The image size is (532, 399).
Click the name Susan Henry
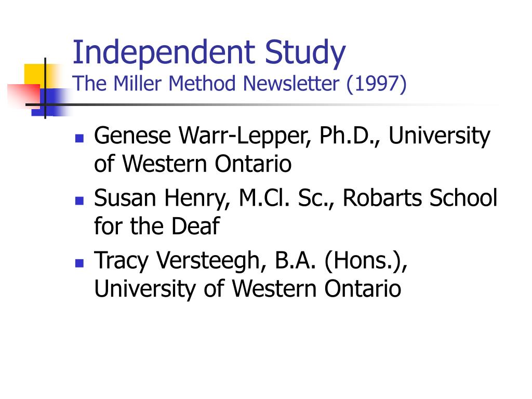[x=162, y=199]
